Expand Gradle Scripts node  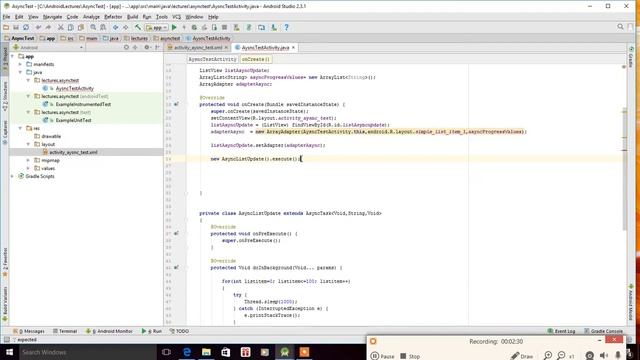[13, 176]
